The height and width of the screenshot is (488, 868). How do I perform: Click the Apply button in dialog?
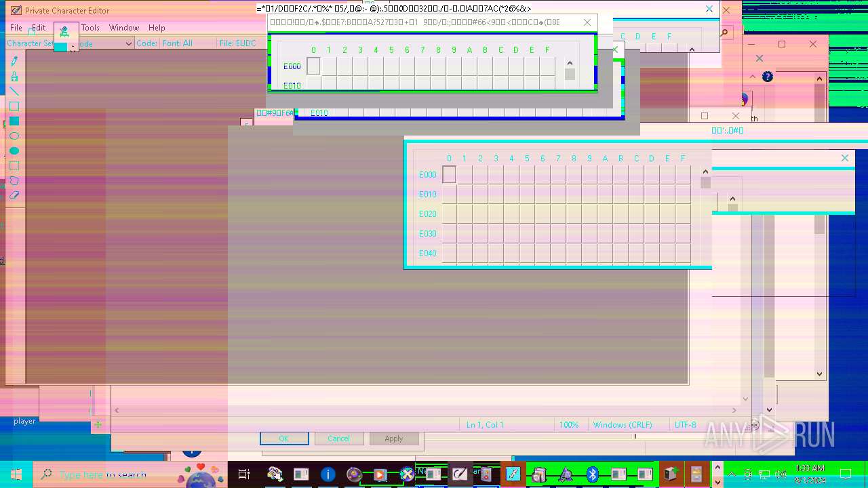point(394,439)
